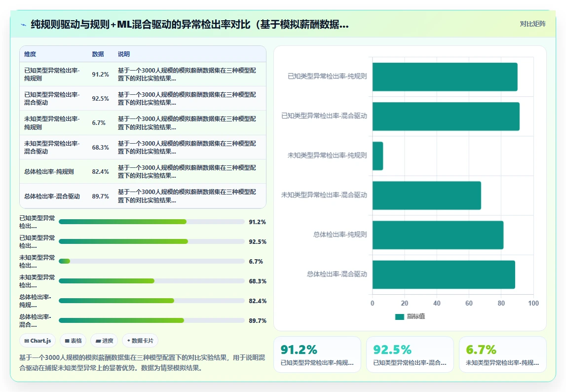566x392 pixels.
Task: Click table cell value 89.7%
Action: pos(100,196)
